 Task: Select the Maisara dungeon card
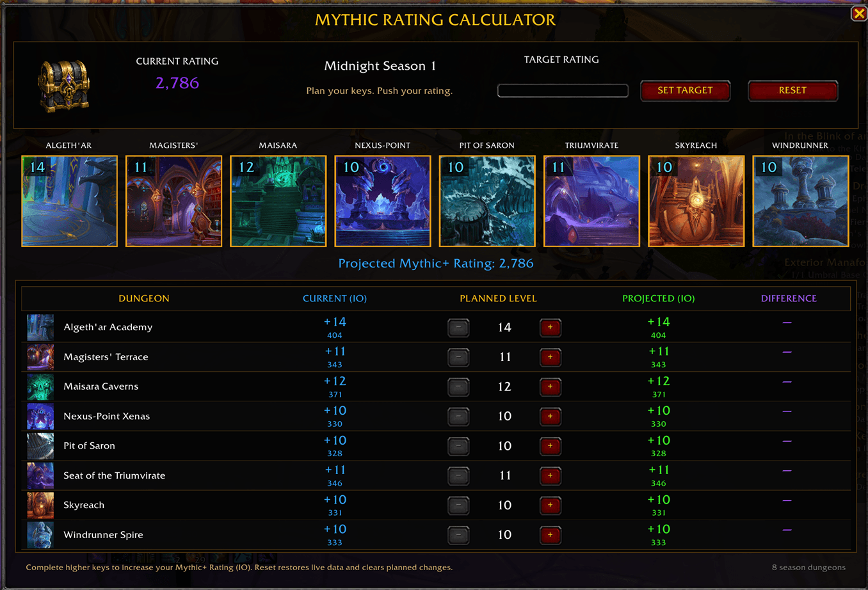pyautogui.click(x=278, y=201)
